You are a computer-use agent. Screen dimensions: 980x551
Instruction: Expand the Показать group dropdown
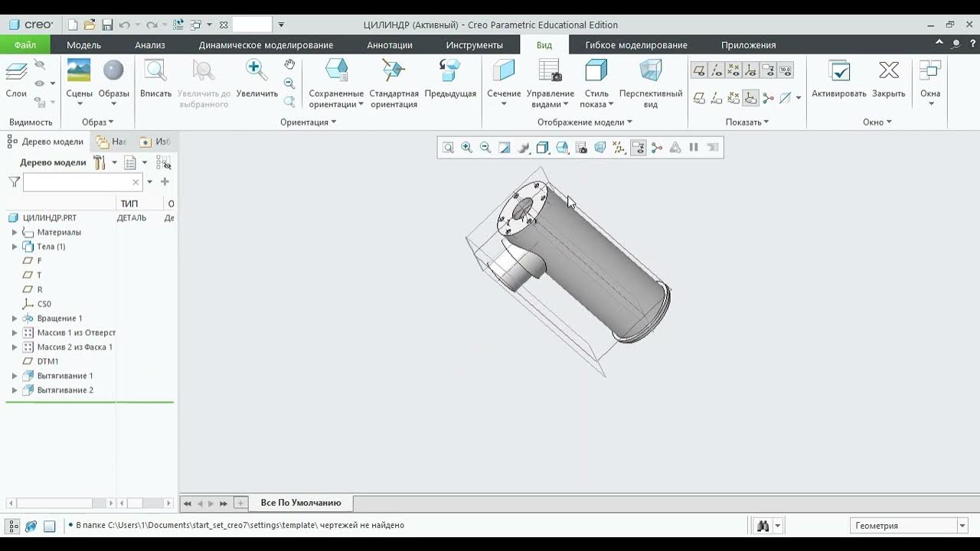747,122
